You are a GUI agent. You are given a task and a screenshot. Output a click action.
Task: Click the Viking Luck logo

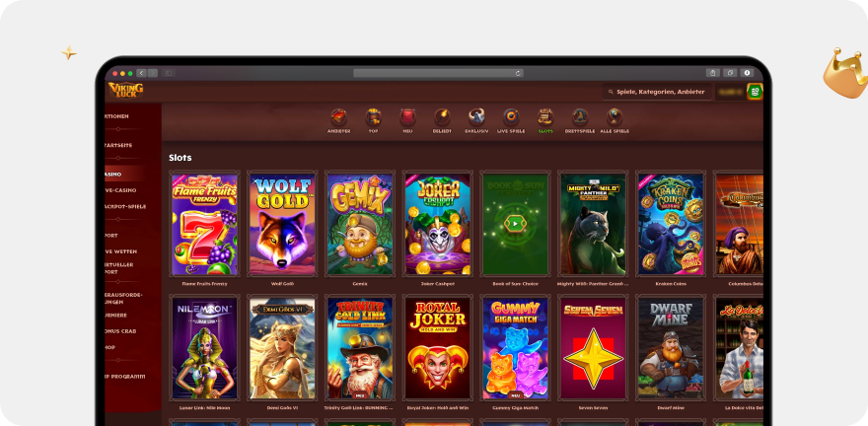pos(125,90)
